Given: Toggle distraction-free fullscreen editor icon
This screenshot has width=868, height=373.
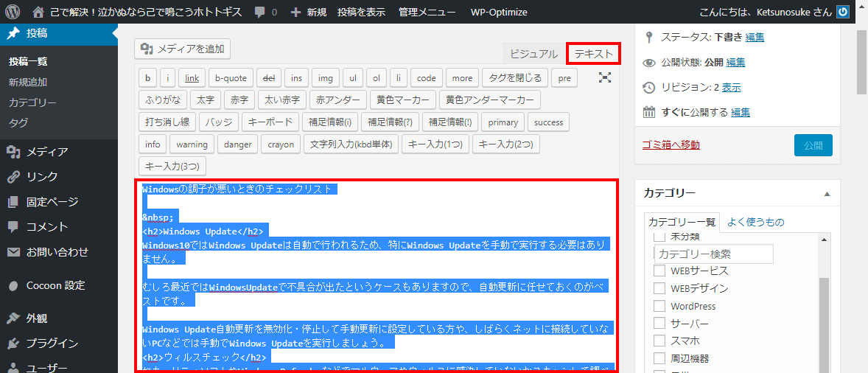Looking at the screenshot, I should [x=604, y=78].
